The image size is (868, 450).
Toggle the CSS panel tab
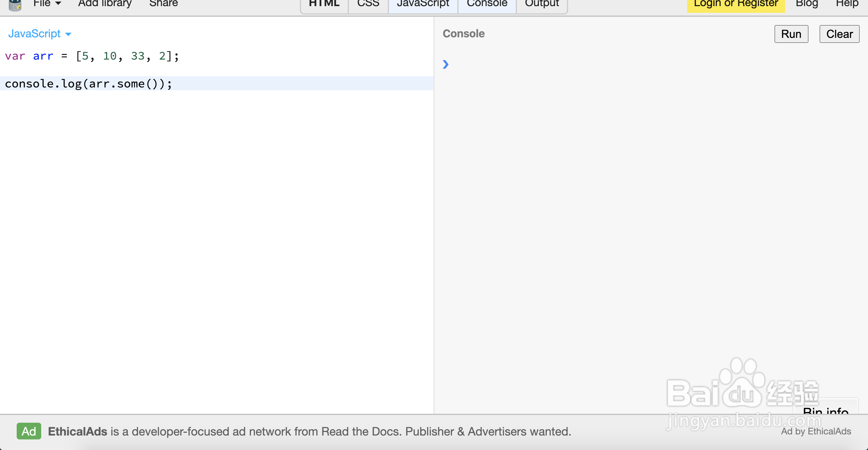pyautogui.click(x=368, y=4)
